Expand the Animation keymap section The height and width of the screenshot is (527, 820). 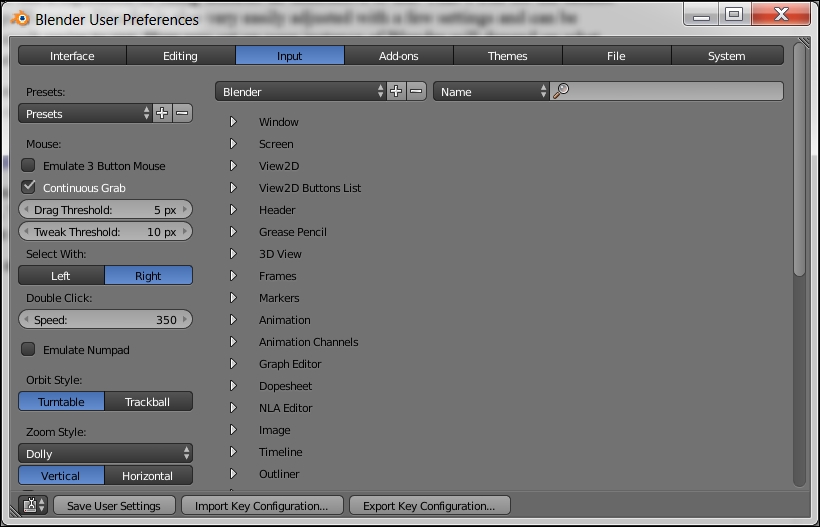233,319
